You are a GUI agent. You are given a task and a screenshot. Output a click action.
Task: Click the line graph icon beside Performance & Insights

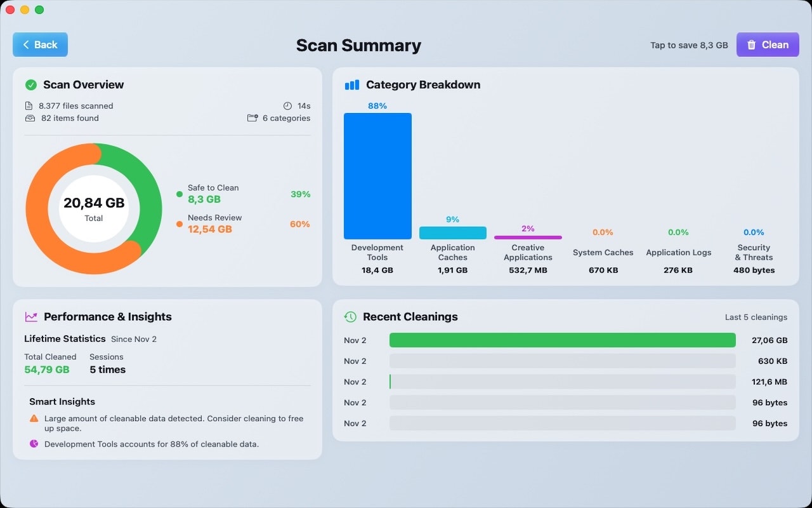point(30,316)
